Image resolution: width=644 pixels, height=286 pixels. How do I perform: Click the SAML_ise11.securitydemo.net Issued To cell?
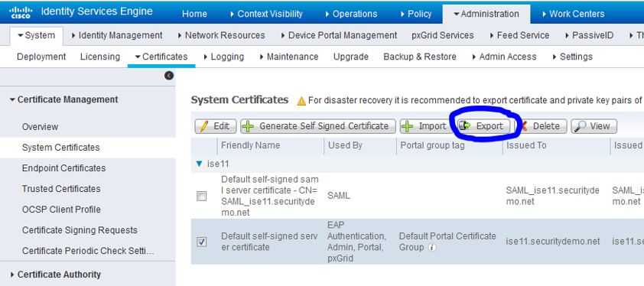pyautogui.click(x=553, y=196)
